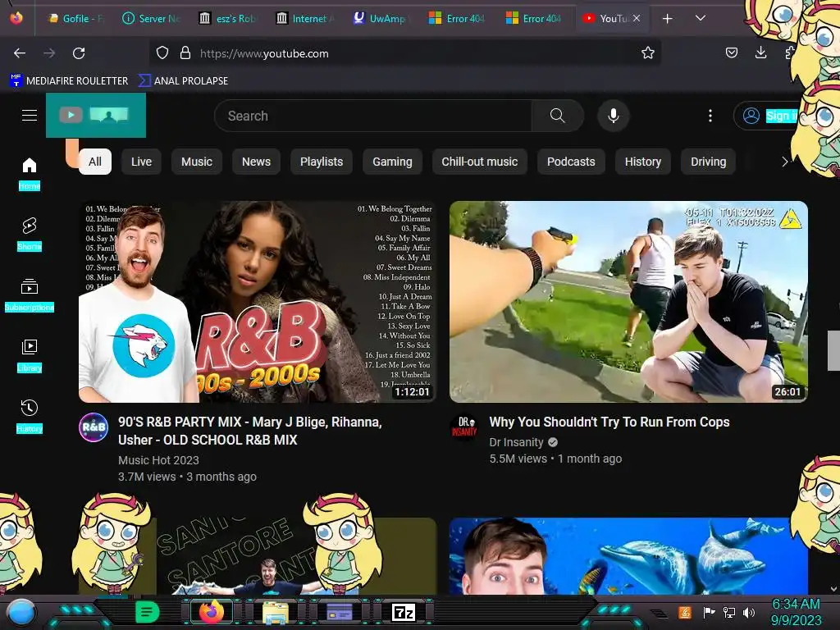
Task: Open 7-Zip from the taskbar
Action: tap(404, 612)
